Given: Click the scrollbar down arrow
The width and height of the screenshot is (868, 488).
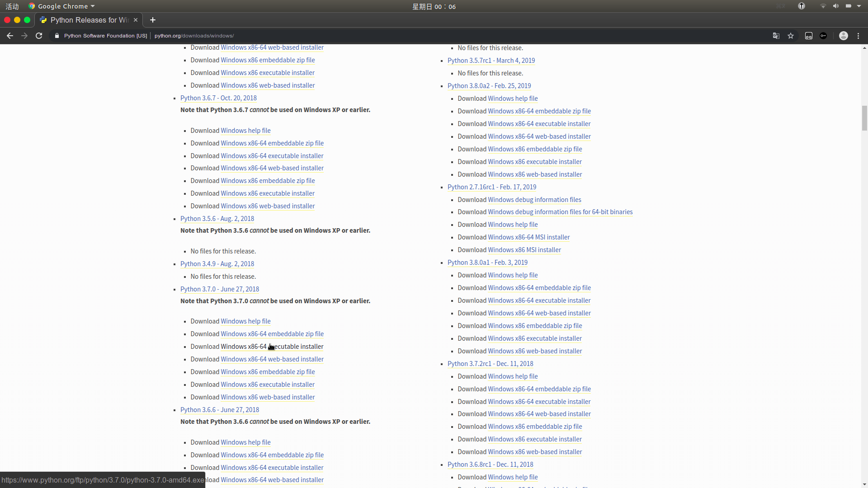Looking at the screenshot, I should 864,484.
